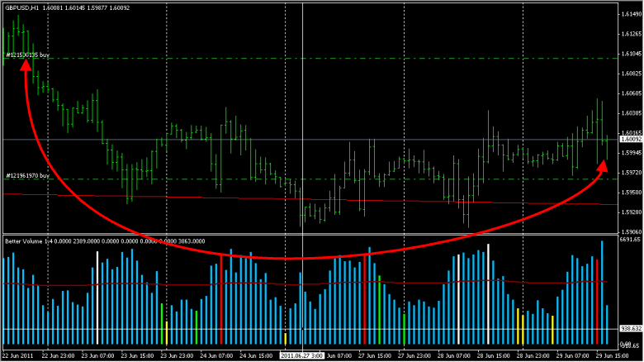Click the 1.60605 price scale label

point(631,93)
